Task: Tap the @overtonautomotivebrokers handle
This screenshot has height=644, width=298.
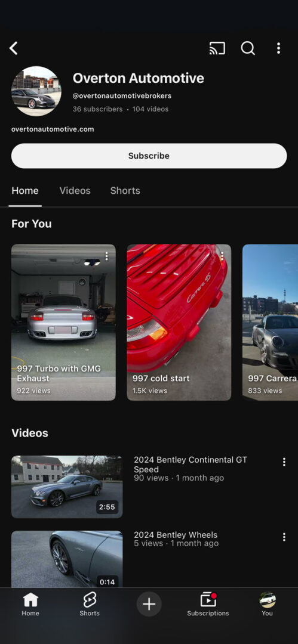Action: pos(122,95)
